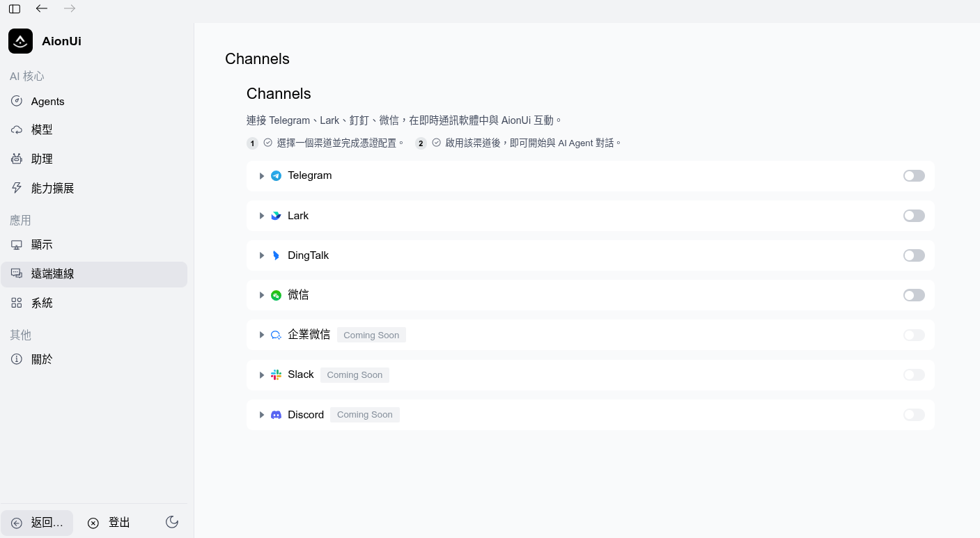Click the AionUi logo icon

[x=20, y=41]
